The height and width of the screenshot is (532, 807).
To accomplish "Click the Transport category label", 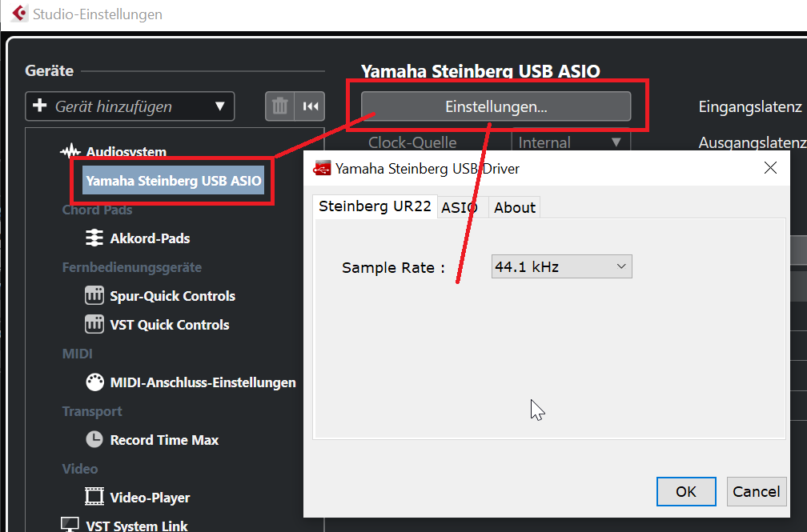I will 92,412.
